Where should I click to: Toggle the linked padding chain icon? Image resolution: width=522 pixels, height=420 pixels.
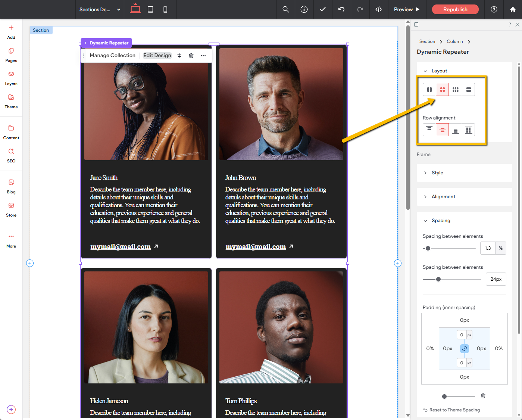pos(465,349)
